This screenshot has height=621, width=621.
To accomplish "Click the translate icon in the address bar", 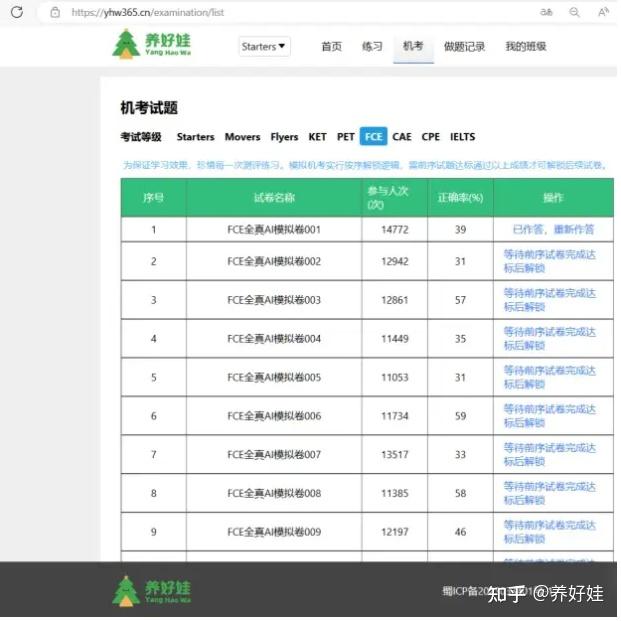I will [546, 12].
